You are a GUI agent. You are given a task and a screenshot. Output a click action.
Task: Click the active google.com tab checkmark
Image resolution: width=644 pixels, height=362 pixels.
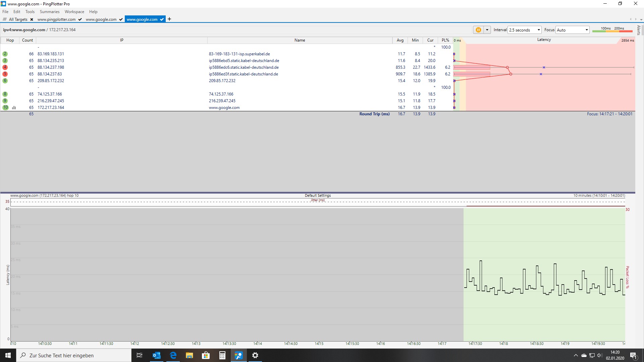(162, 19)
